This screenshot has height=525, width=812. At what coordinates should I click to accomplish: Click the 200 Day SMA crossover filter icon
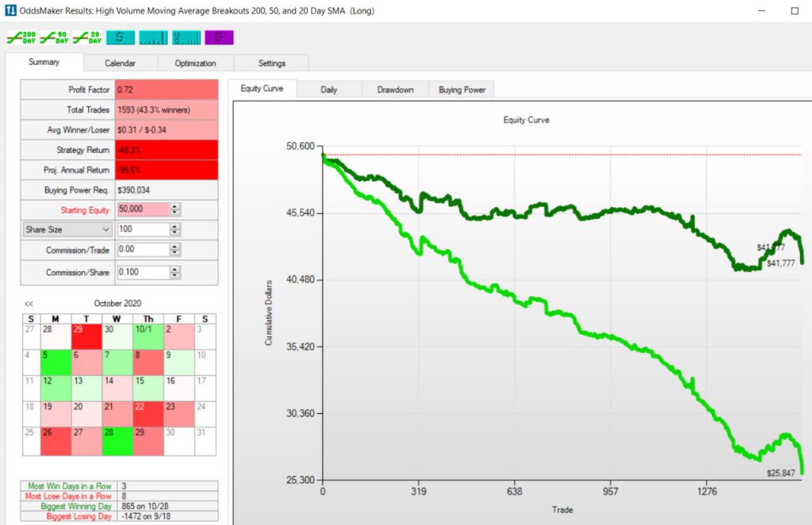click(21, 37)
